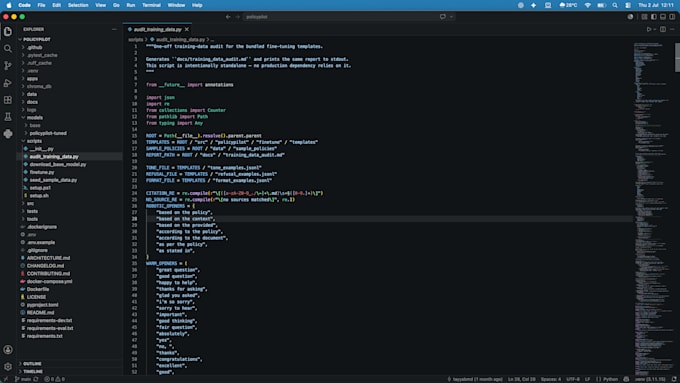Open seed_sample_data.py file
Image resolution: width=680 pixels, height=383 pixels.
pos(53,180)
